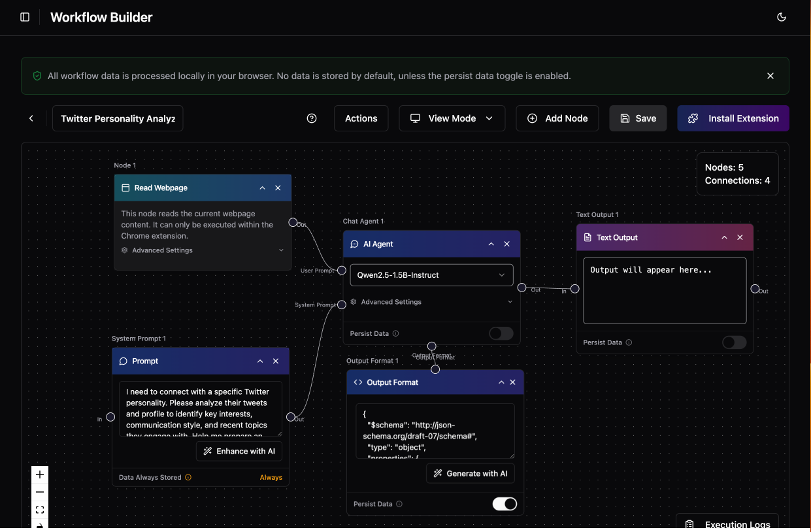Image resolution: width=811 pixels, height=532 pixels.
Task: Click the Read Webpage node title icon
Action: pos(125,188)
